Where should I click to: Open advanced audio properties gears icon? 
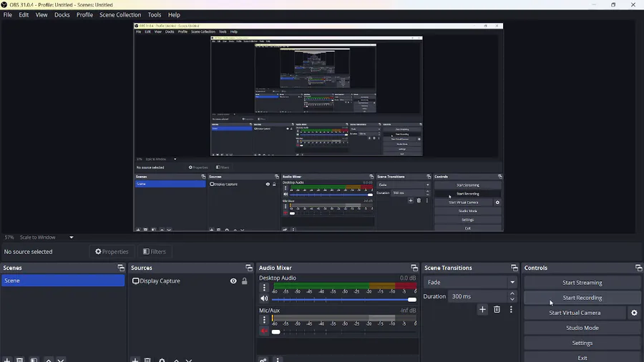(263, 360)
